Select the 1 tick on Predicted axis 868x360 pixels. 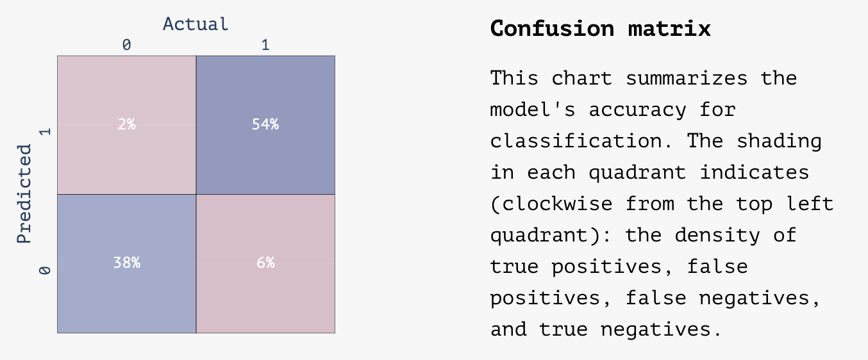(44, 132)
